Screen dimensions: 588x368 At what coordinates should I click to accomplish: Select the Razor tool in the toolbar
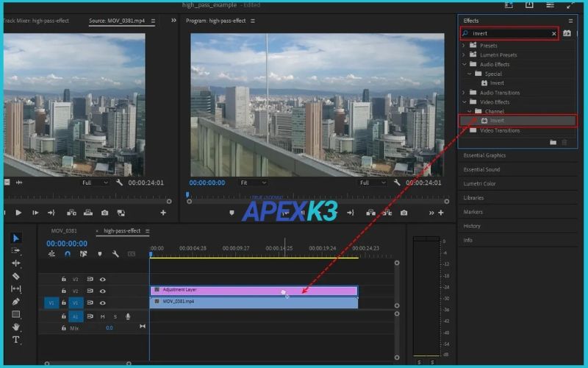16,276
